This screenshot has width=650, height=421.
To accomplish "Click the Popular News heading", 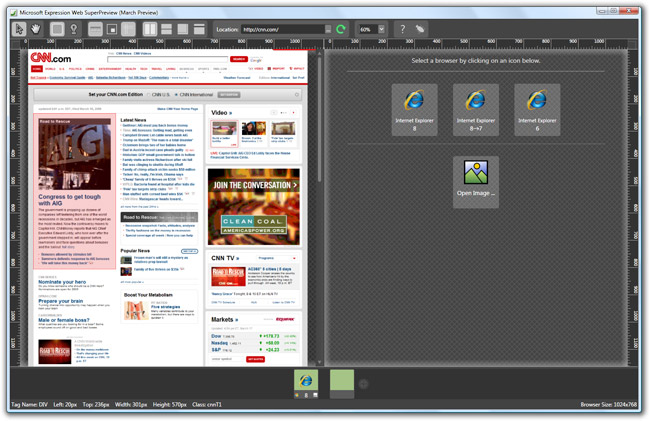I will 135,251.
